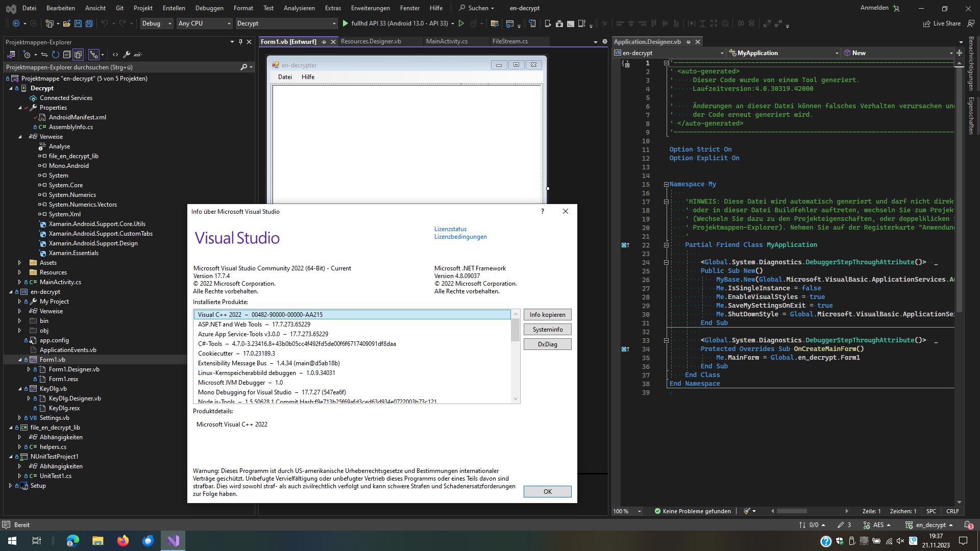Click the New Project toolbar icon
This screenshot has width=980, height=551.
[50, 23]
